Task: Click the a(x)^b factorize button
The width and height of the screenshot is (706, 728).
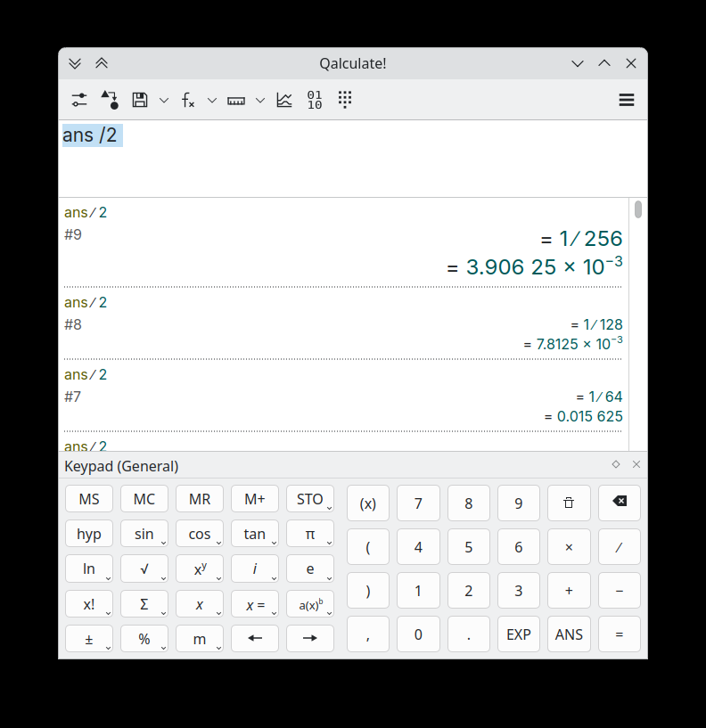Action: (x=310, y=604)
